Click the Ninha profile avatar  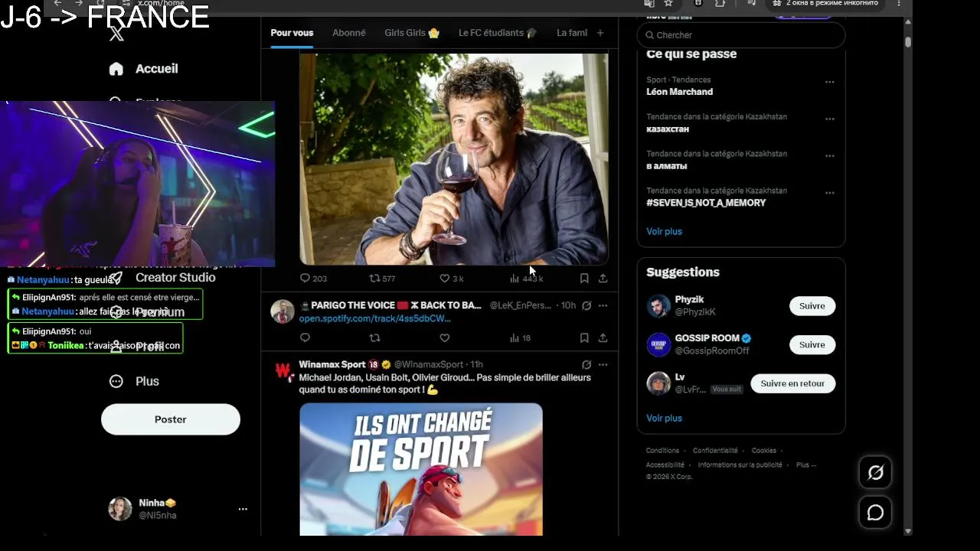point(120,509)
